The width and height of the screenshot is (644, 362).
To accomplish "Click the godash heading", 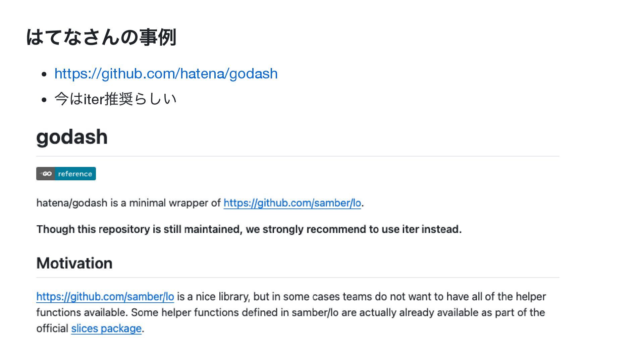I will click(72, 137).
